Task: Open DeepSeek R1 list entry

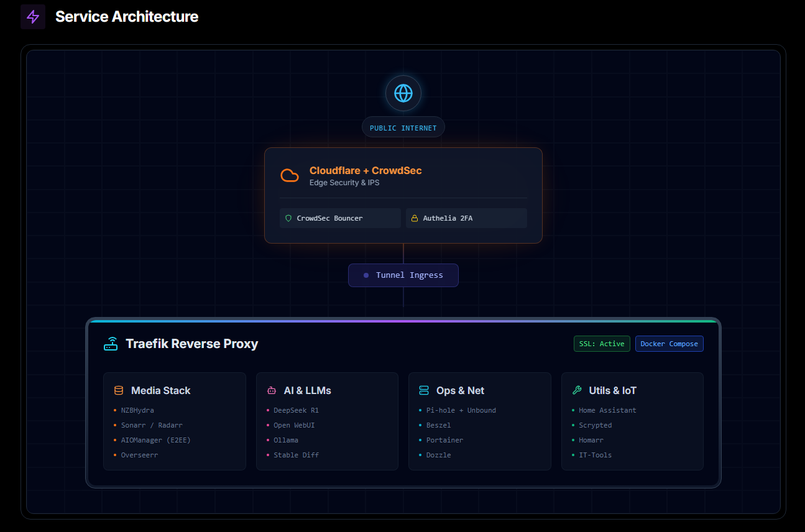Action: (296, 410)
